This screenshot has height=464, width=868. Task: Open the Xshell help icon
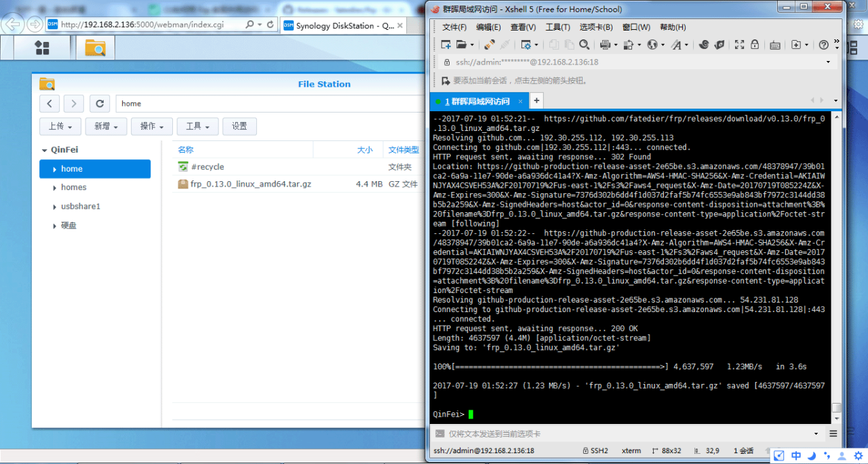[823, 45]
